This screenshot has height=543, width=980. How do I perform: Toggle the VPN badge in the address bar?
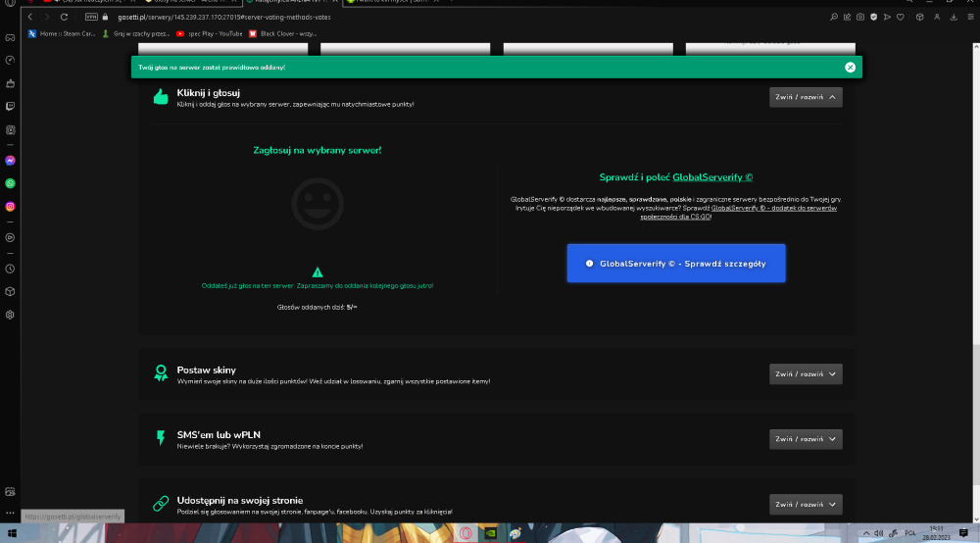coord(91,17)
